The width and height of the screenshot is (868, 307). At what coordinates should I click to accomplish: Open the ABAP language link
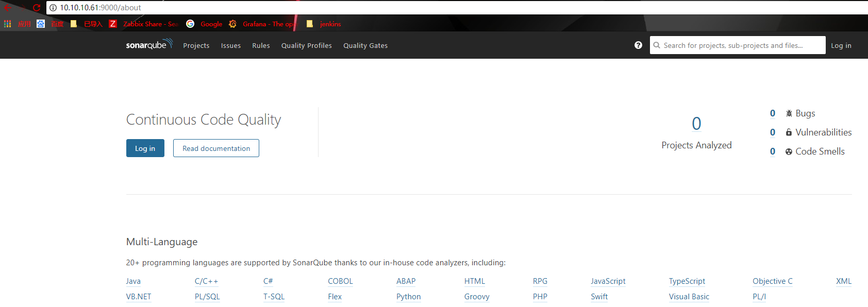click(406, 281)
